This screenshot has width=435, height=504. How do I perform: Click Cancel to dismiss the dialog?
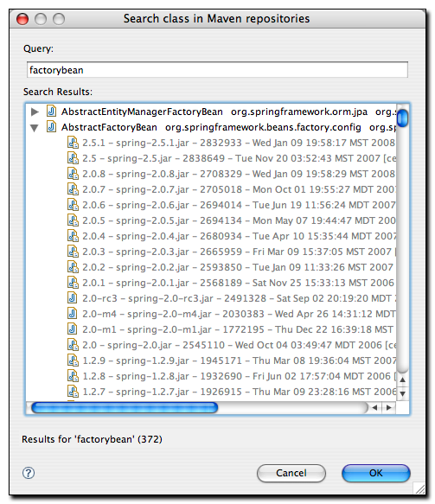click(x=291, y=473)
